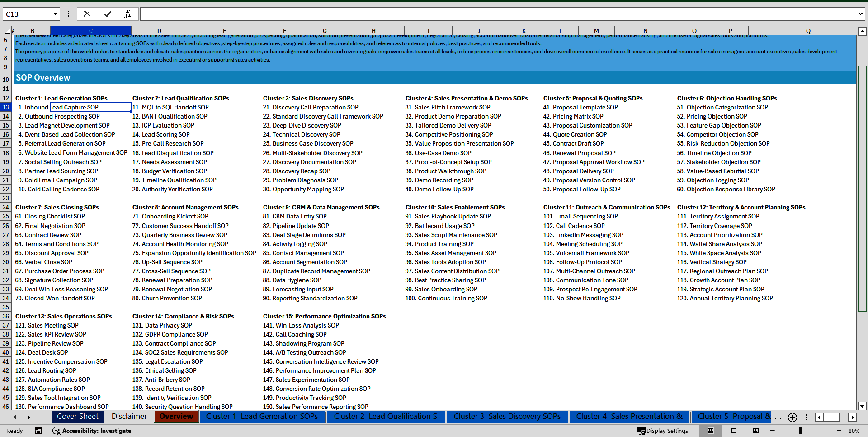
Task: Switch to the Disclaimer sheet tab
Action: [x=128, y=416]
